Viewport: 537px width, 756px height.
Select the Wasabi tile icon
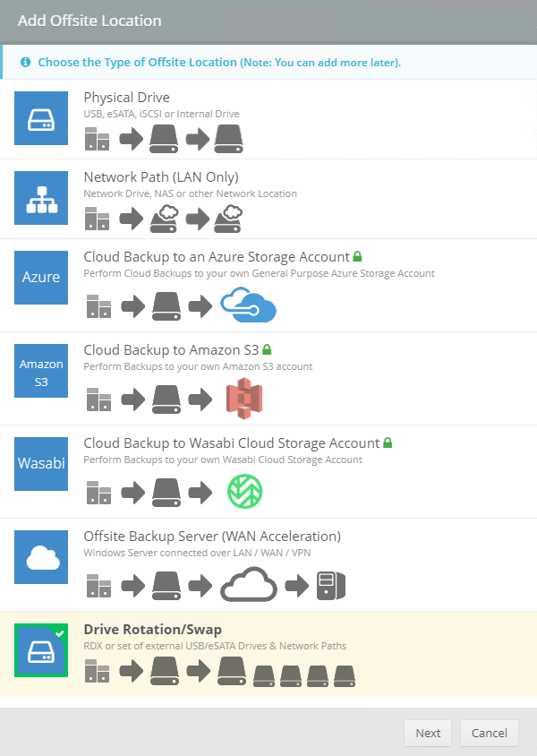click(41, 463)
